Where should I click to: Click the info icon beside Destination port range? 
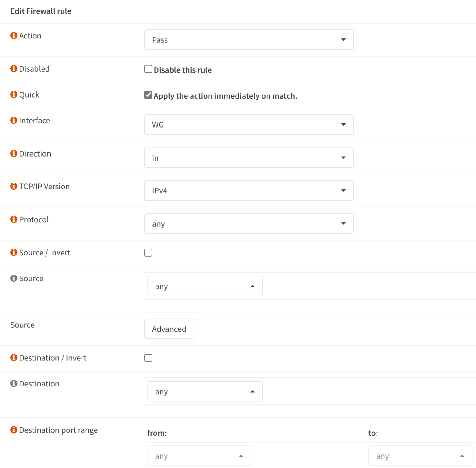click(14, 430)
